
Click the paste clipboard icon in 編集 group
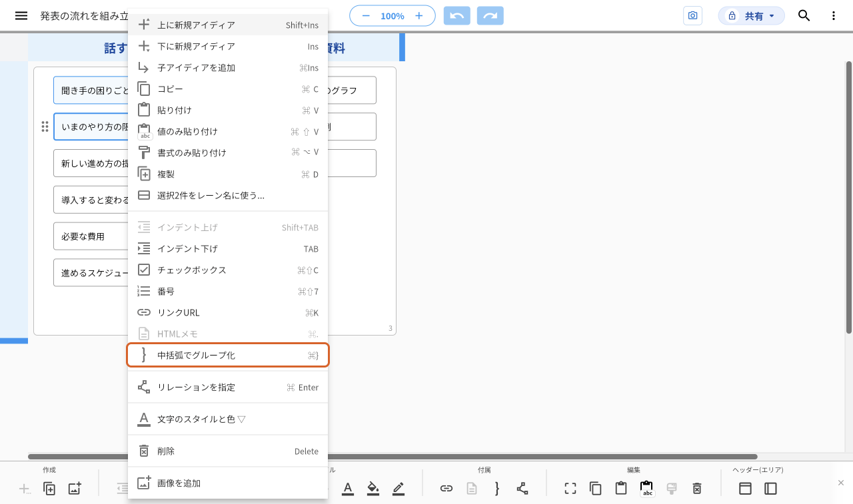tap(621, 489)
